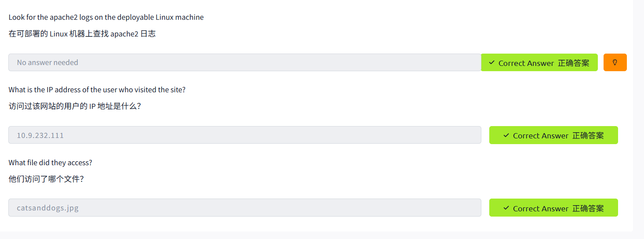Click the orange lightbulb hint button
Viewport: 644px width, 239px height.
click(x=615, y=62)
